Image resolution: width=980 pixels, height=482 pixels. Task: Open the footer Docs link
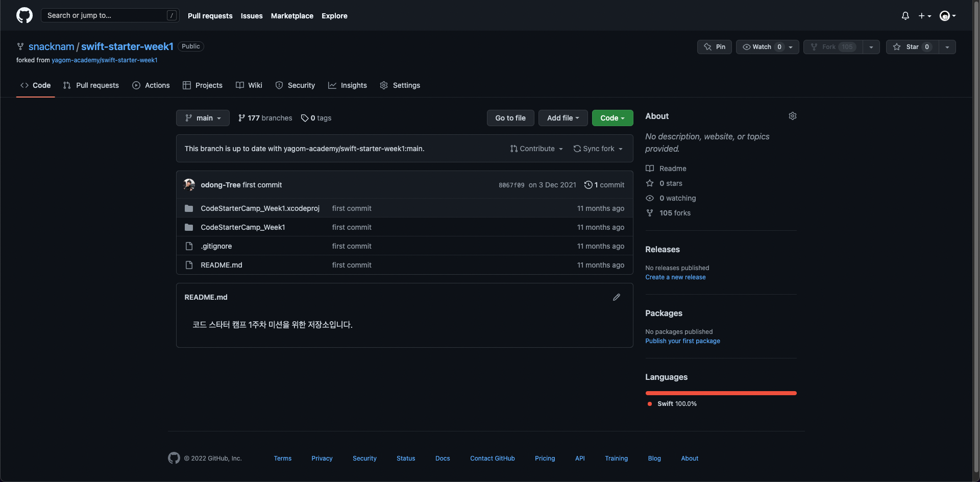tap(443, 459)
